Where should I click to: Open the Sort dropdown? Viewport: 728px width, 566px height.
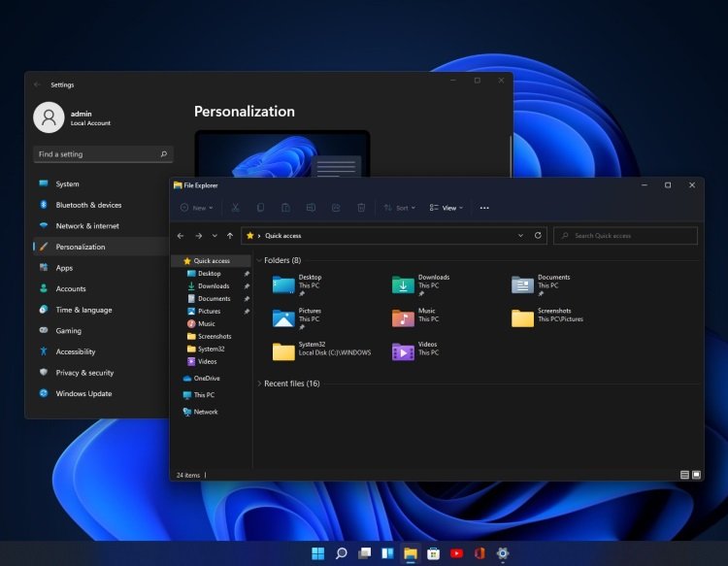click(x=399, y=208)
